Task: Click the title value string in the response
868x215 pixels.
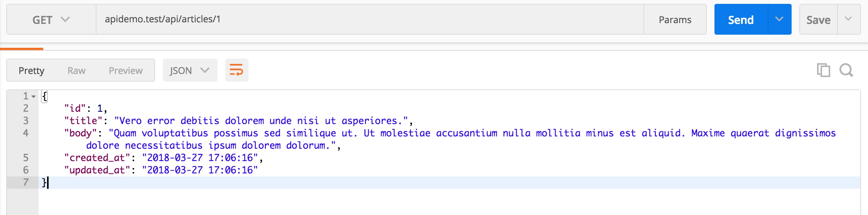Action: [261, 121]
